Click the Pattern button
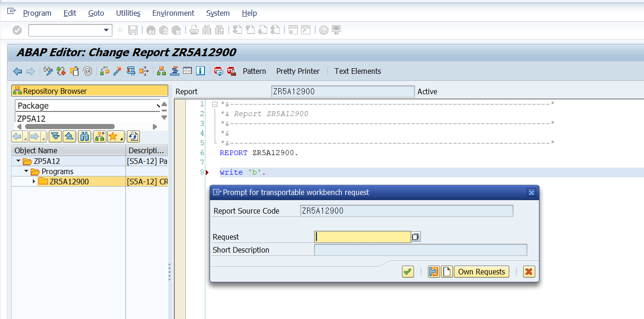The image size is (644, 319). click(255, 71)
